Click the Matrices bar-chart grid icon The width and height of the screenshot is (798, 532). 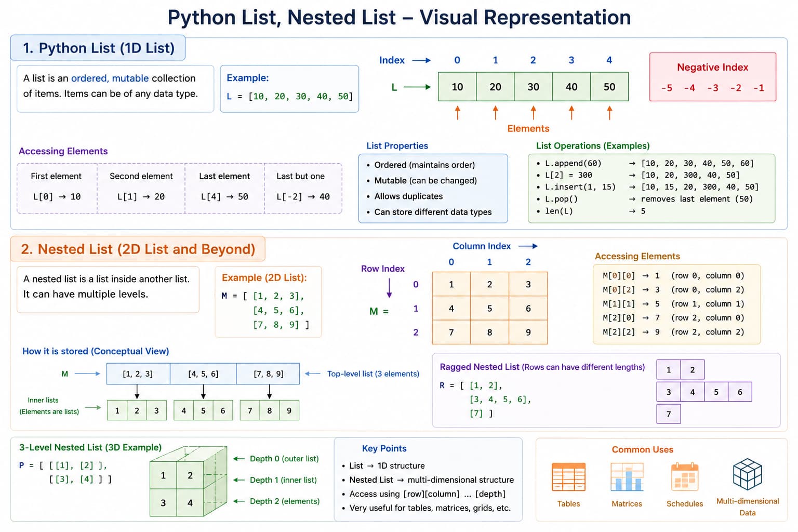(627, 477)
